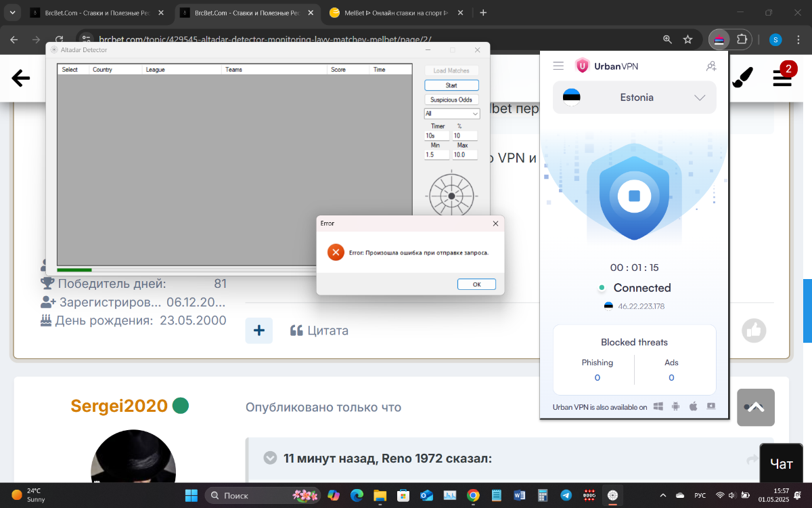Collapse the Reno 1972 quote block
The width and height of the screenshot is (812, 508).
[x=270, y=459]
